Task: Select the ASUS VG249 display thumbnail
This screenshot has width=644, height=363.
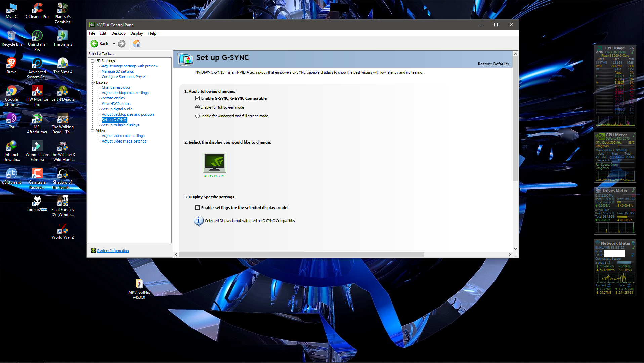Action: point(214,163)
